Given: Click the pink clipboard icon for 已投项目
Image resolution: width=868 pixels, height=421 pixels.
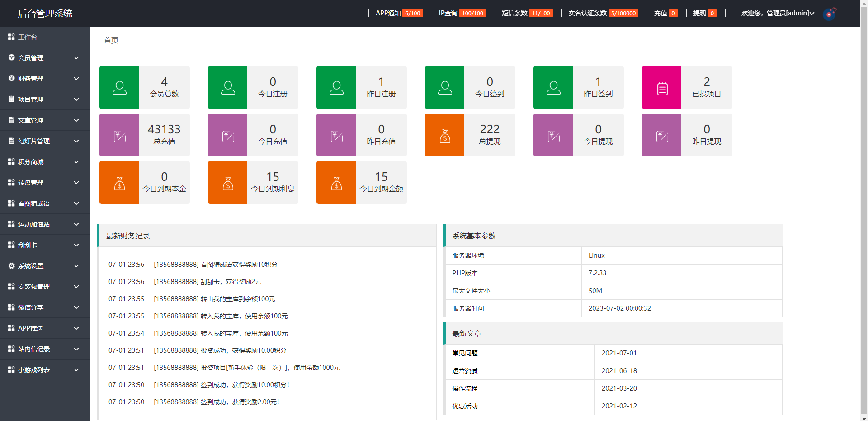Looking at the screenshot, I should tap(662, 88).
